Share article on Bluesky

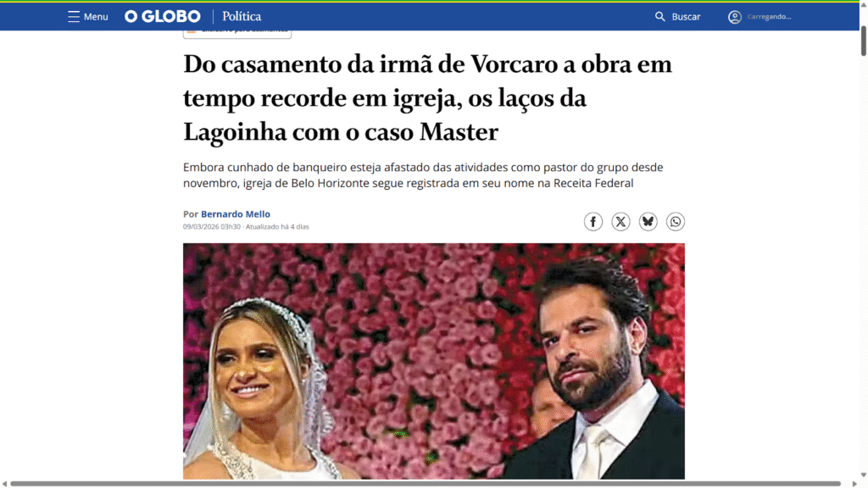click(648, 222)
